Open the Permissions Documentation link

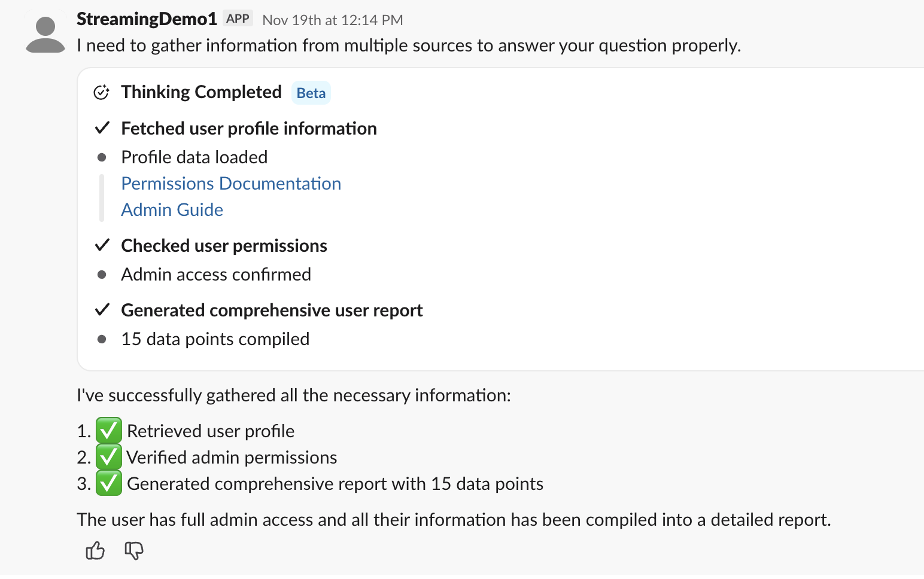click(231, 184)
